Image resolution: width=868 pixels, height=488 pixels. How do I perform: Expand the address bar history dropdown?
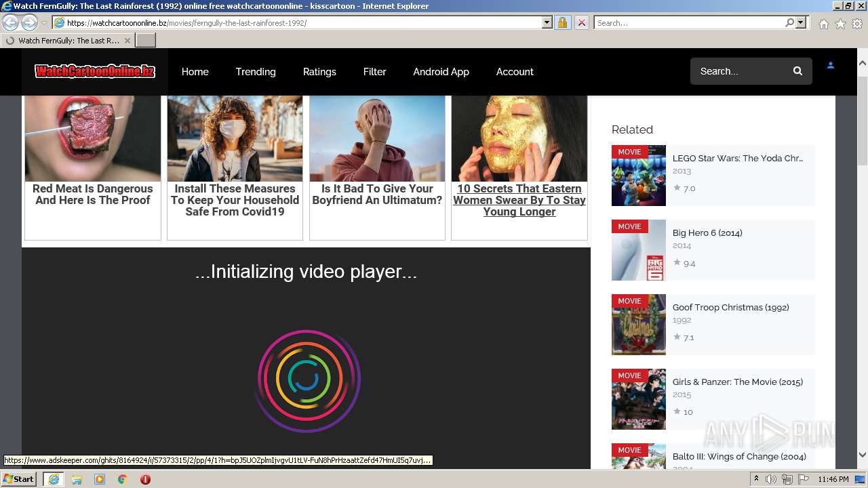click(x=547, y=22)
